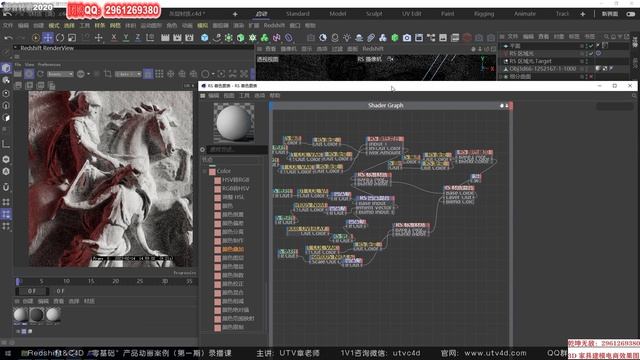Switch to the Model layout tab
640x360 pixels.
tap(338, 14)
